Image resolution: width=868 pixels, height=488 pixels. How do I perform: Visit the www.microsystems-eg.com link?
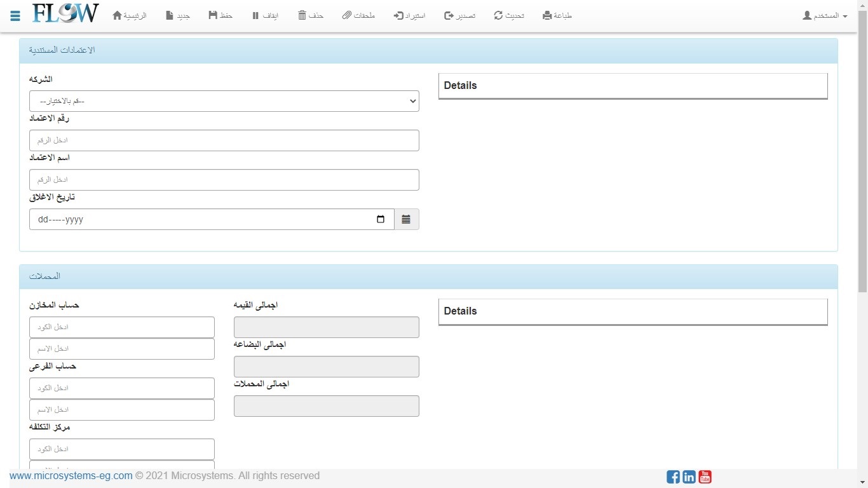[x=71, y=476]
